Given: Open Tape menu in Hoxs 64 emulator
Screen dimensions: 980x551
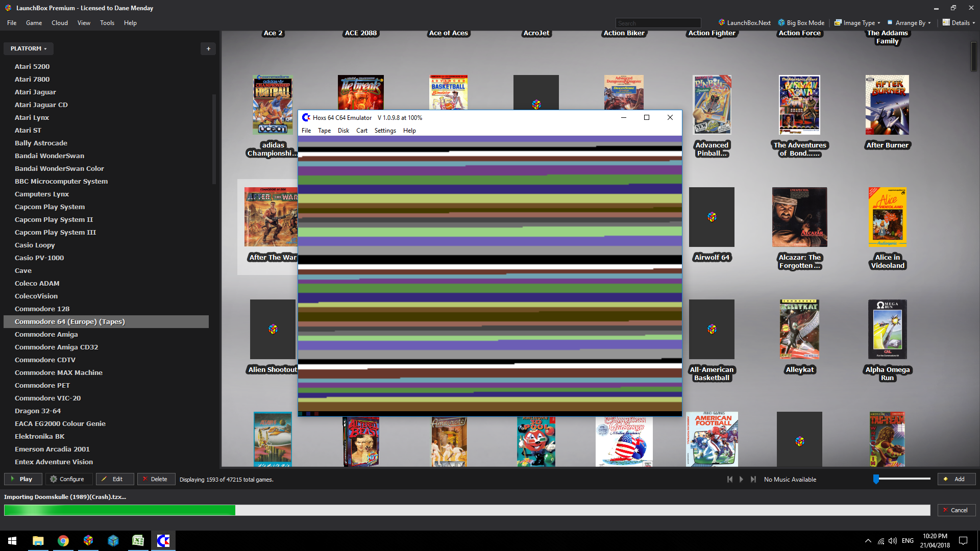Looking at the screenshot, I should [324, 131].
